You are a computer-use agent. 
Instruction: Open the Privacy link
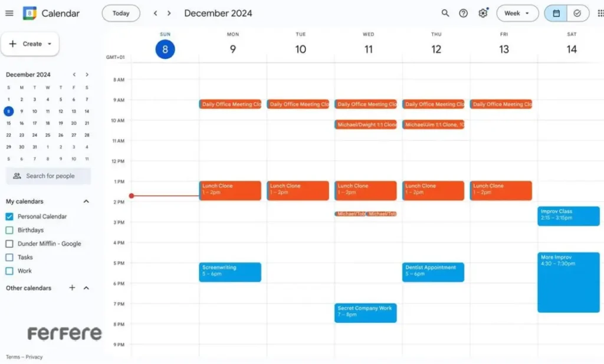[34, 357]
